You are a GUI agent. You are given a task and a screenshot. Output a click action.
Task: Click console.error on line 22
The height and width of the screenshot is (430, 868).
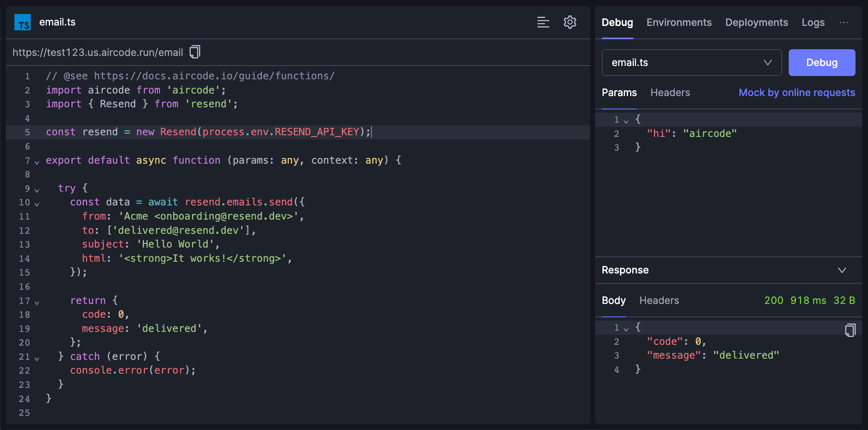coord(109,370)
